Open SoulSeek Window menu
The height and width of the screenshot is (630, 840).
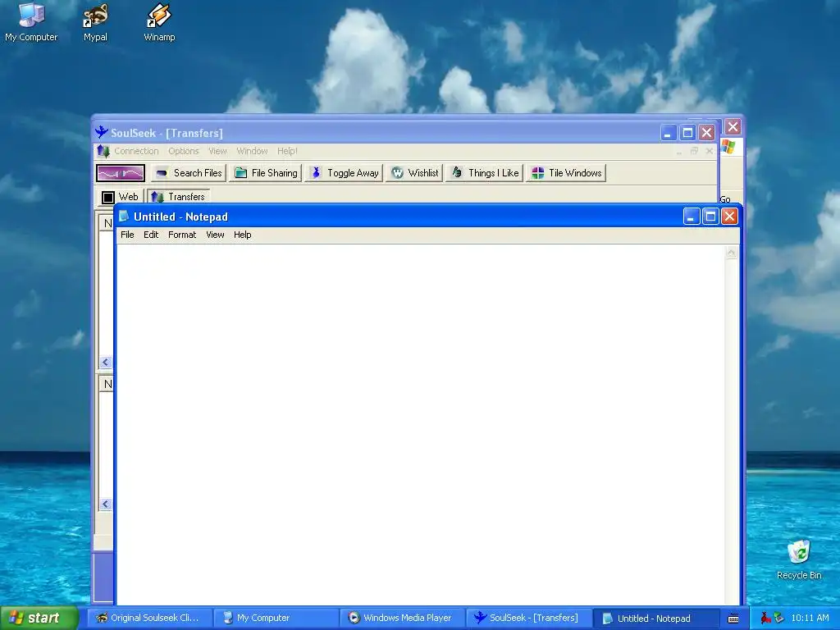(252, 151)
